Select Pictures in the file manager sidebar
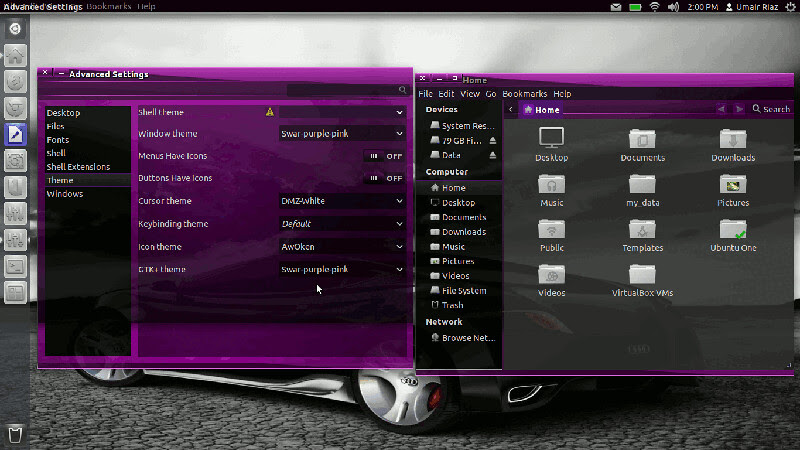 (459, 261)
